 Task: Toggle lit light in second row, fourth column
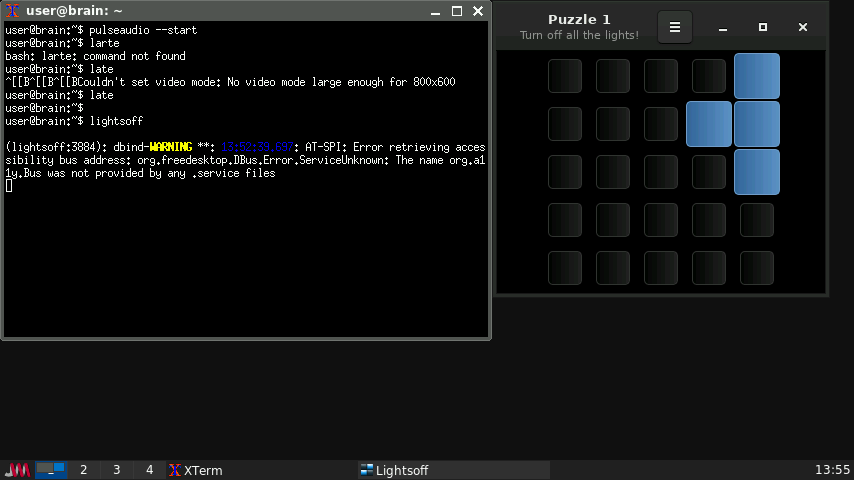[708, 124]
